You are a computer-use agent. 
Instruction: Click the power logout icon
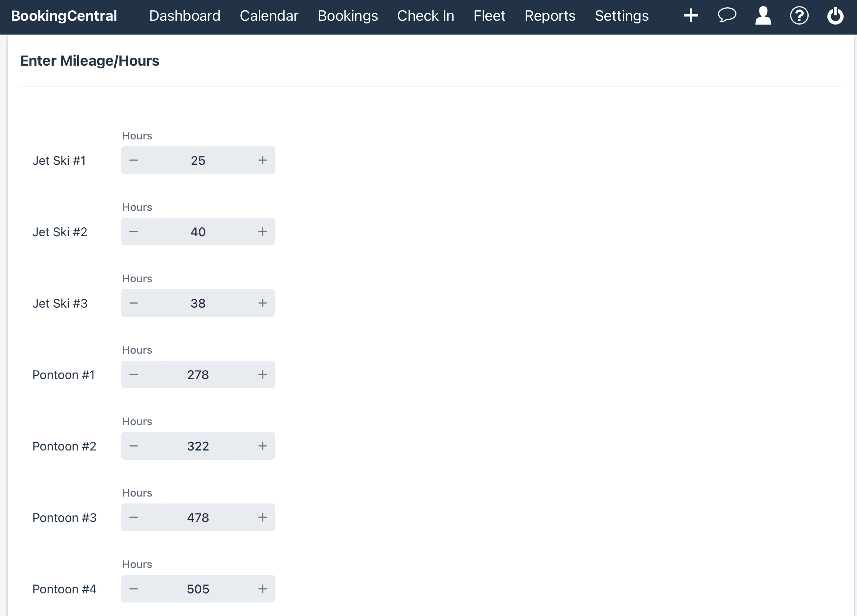[x=835, y=16]
